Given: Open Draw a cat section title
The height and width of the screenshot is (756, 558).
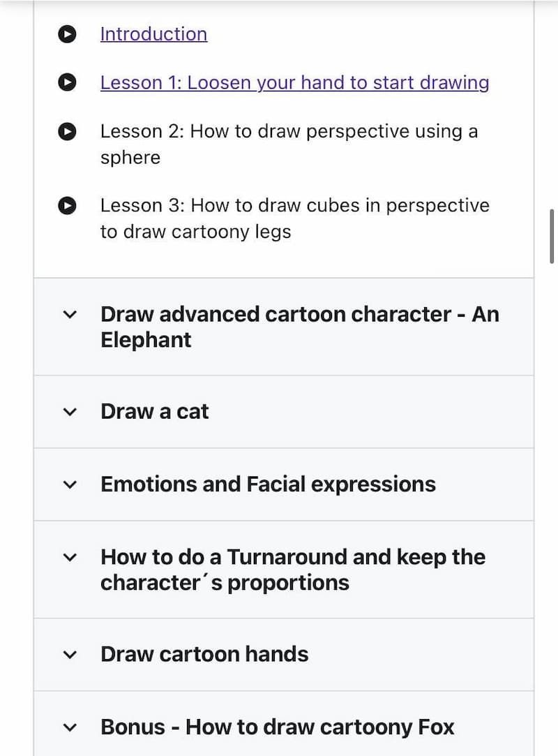Looking at the screenshot, I should click(x=155, y=412).
